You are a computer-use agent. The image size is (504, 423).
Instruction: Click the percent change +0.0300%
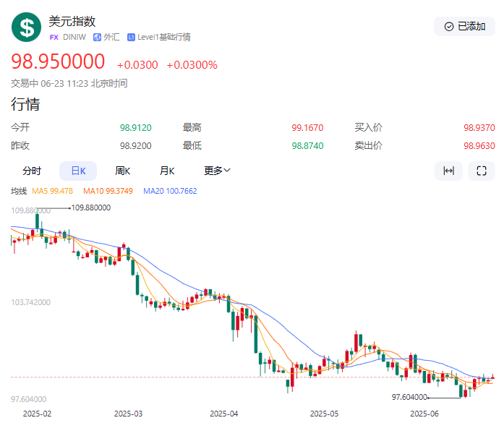(192, 65)
